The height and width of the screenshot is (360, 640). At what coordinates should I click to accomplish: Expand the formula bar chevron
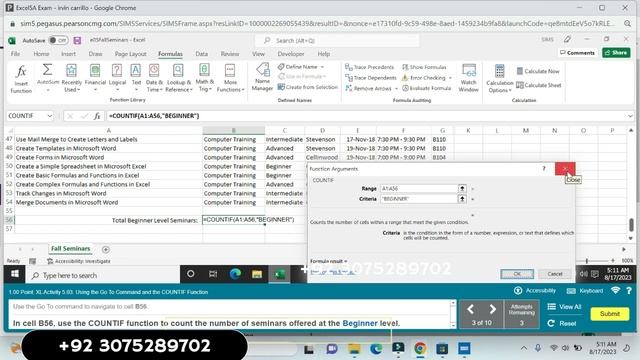point(631,116)
